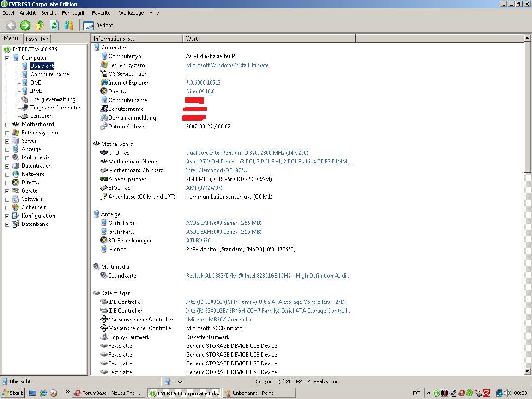Expand the Multimedia tree node
The image size is (532, 399).
[7, 158]
